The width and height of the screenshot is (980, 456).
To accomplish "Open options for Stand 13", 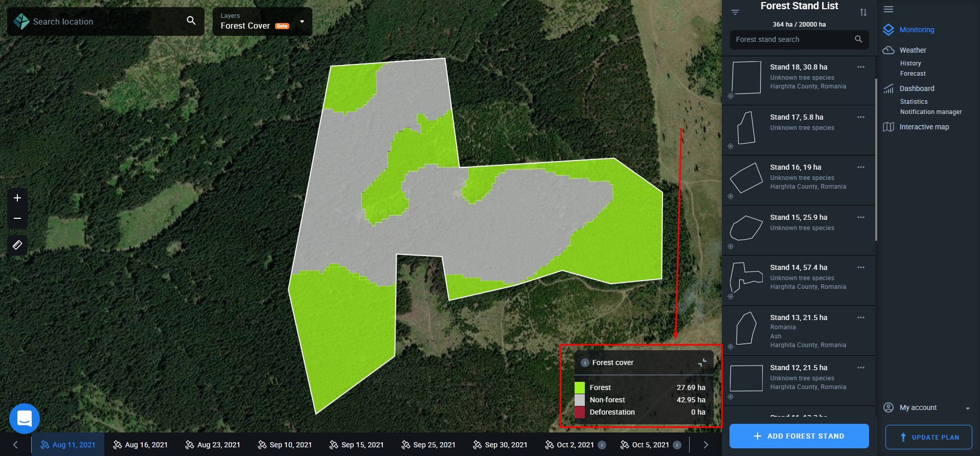I will (861, 317).
